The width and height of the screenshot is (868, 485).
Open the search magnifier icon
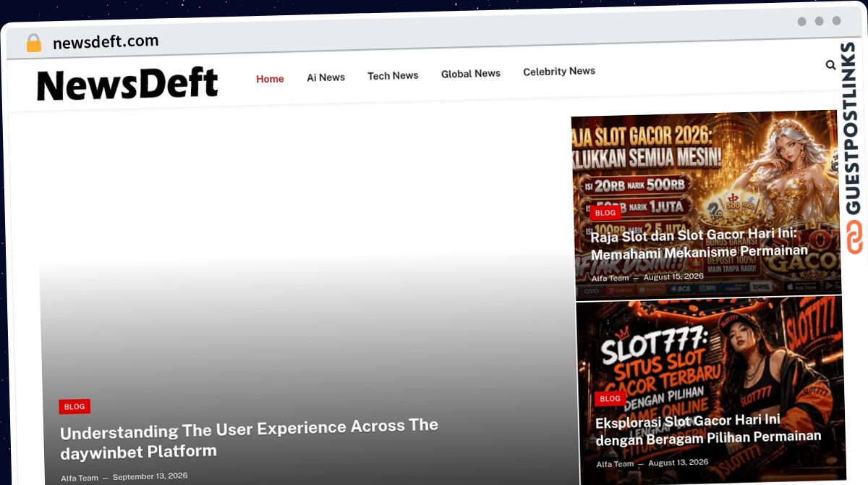tap(830, 65)
